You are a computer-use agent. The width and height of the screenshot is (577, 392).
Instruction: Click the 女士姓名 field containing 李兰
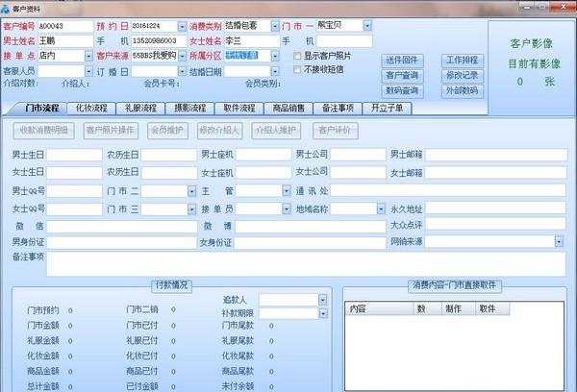(x=252, y=40)
